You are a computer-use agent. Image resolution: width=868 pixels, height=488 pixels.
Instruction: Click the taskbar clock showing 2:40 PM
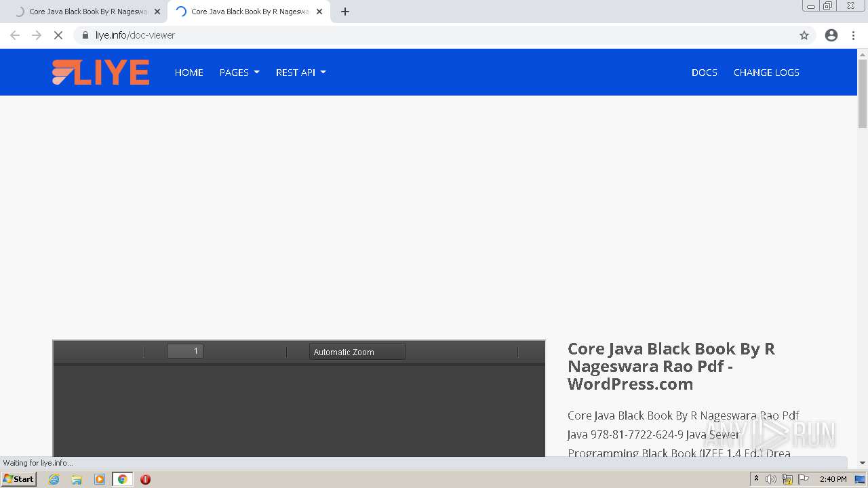[833, 479]
